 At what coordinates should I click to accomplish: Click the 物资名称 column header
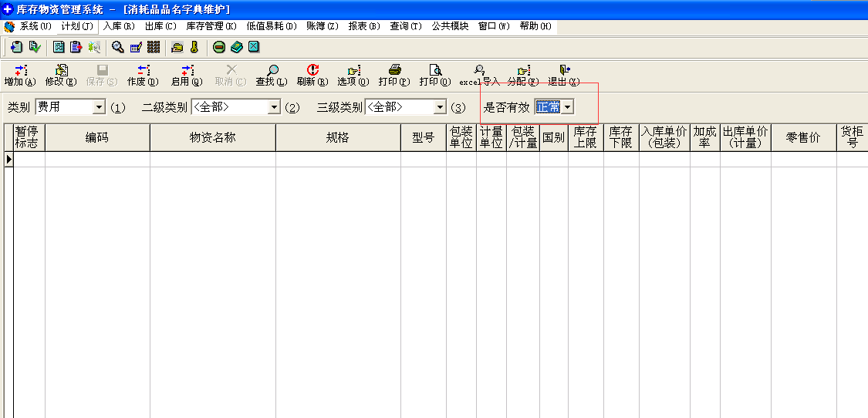[213, 138]
